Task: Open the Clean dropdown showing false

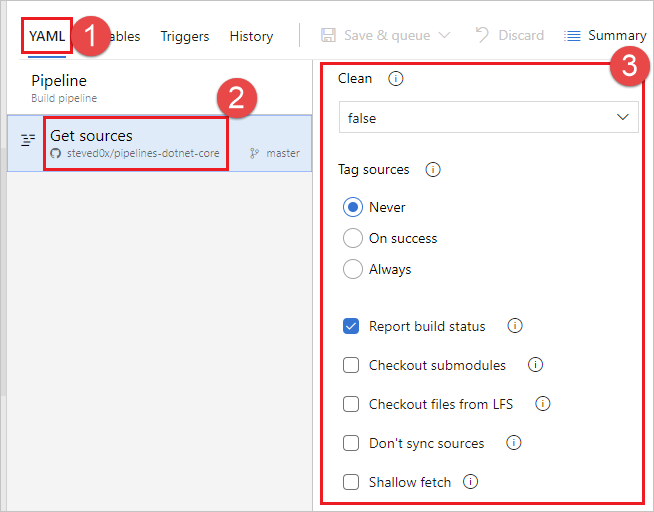Action: pyautogui.click(x=488, y=118)
